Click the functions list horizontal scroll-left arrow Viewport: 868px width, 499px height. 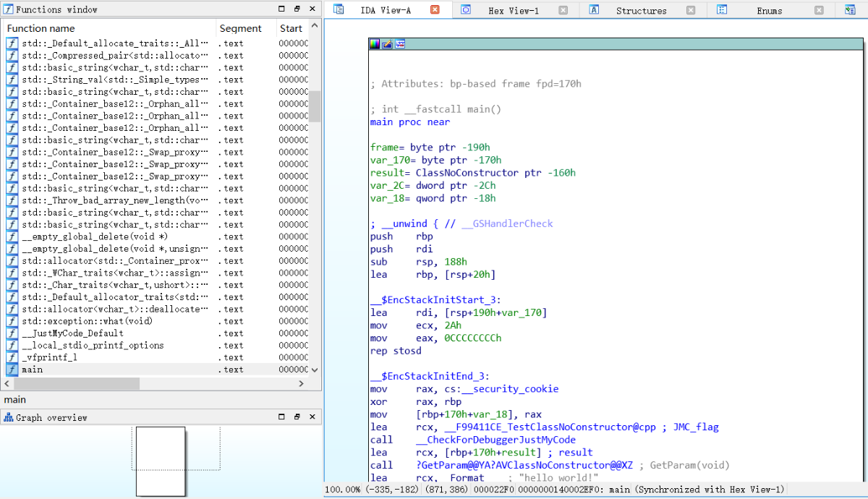[x=6, y=383]
